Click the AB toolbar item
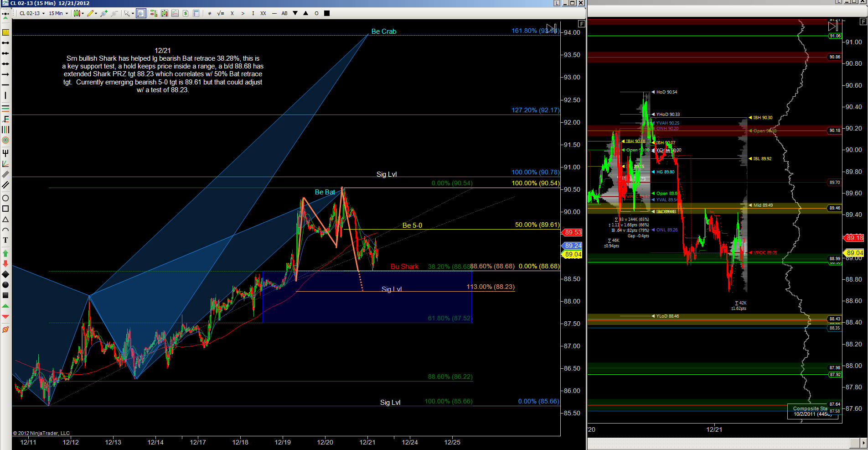Screen dimensions: 868x450 coord(284,13)
